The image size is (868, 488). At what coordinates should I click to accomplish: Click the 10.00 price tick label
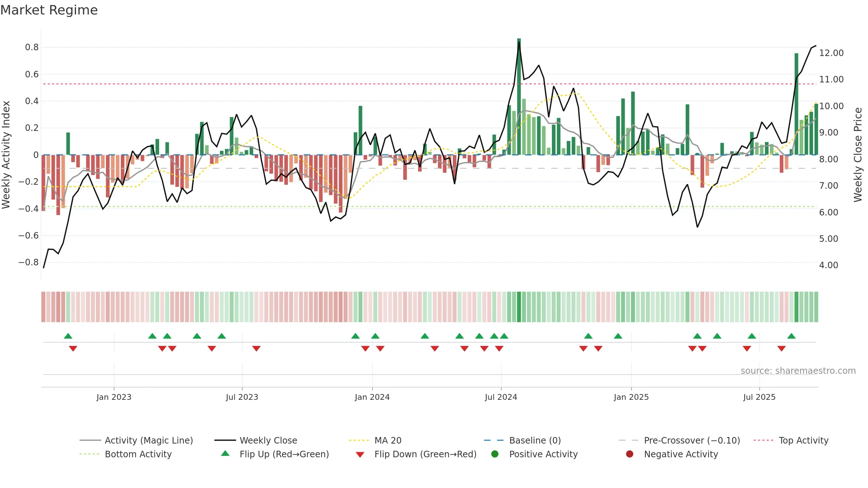tap(831, 106)
